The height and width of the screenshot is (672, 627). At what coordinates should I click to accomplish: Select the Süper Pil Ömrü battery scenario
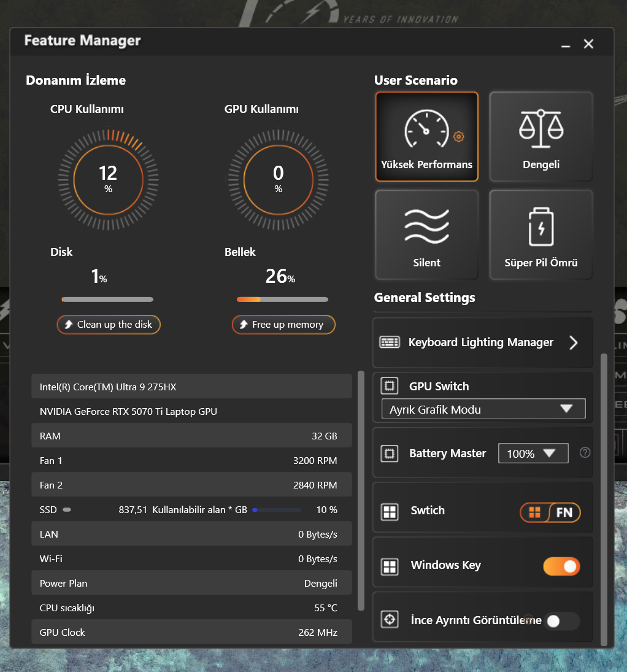(x=541, y=234)
